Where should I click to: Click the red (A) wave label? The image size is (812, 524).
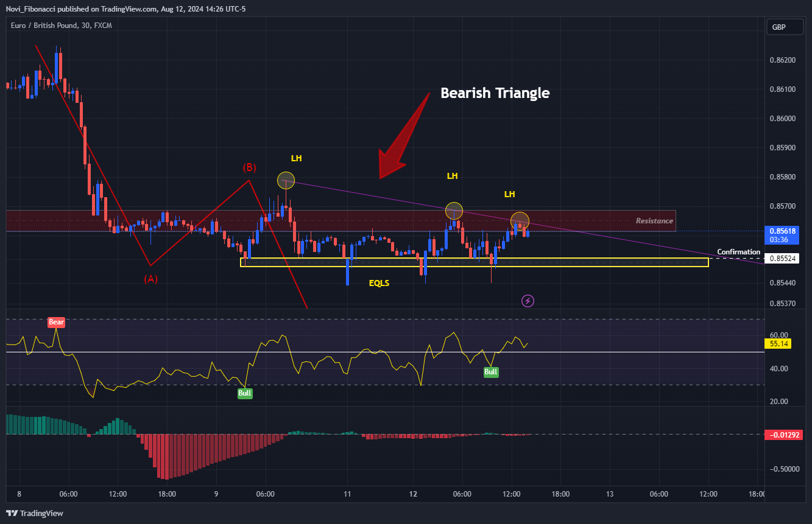point(150,279)
